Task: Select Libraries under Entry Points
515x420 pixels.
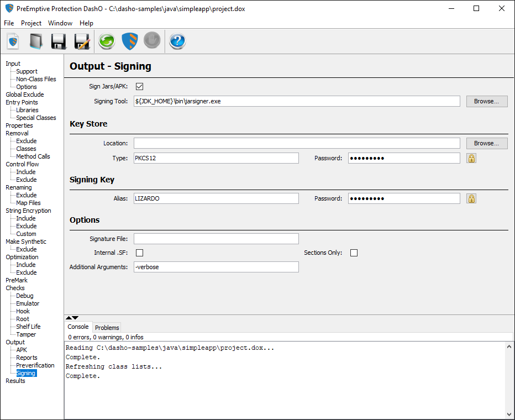Action: coord(27,110)
